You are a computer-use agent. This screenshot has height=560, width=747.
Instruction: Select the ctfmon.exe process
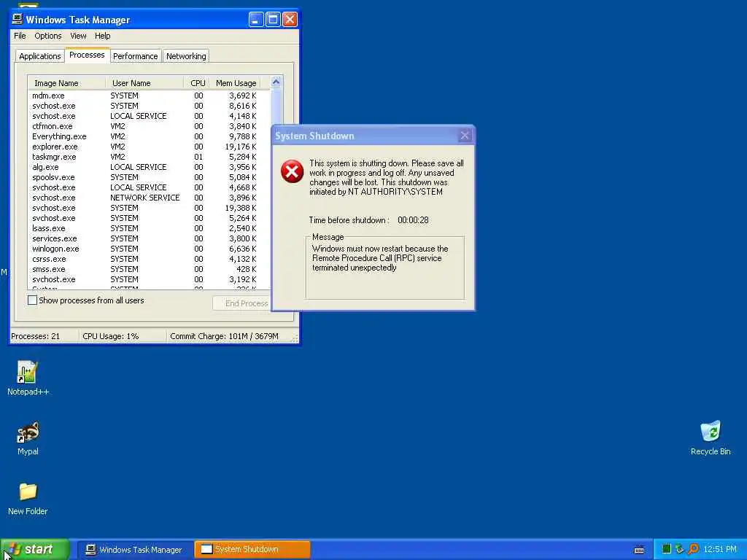pyautogui.click(x=149, y=126)
